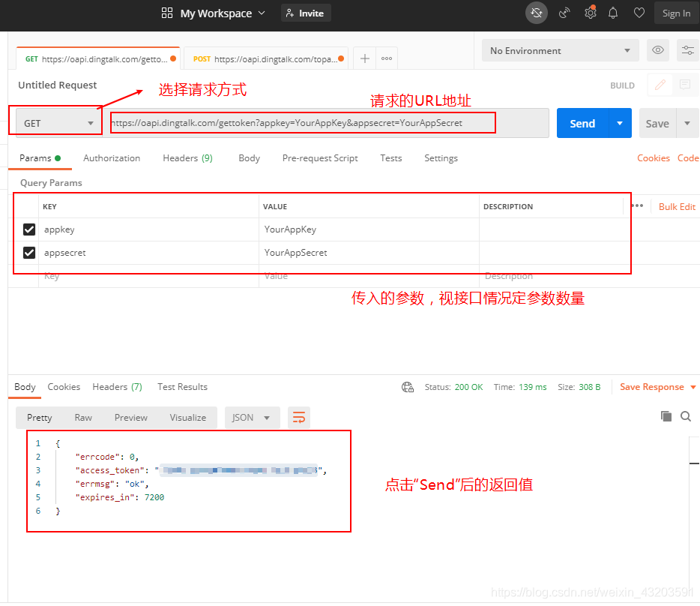Uncheck the appsecret parameter checkbox
Screen dimensions: 700x606
pyautogui.click(x=29, y=253)
